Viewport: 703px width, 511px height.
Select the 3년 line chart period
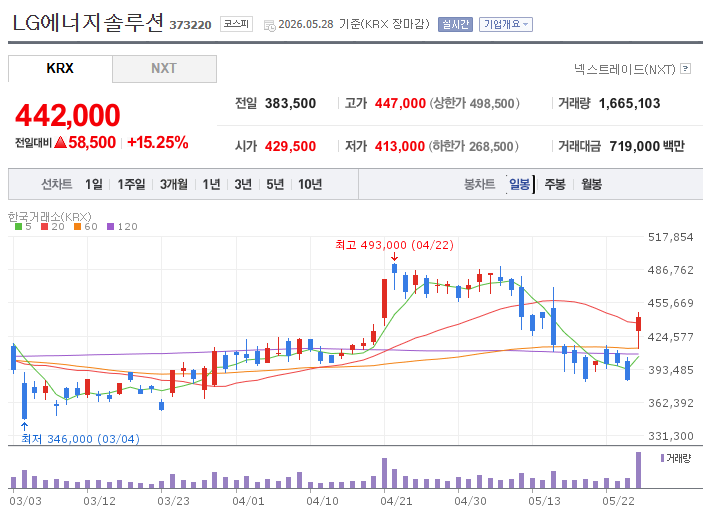click(243, 184)
